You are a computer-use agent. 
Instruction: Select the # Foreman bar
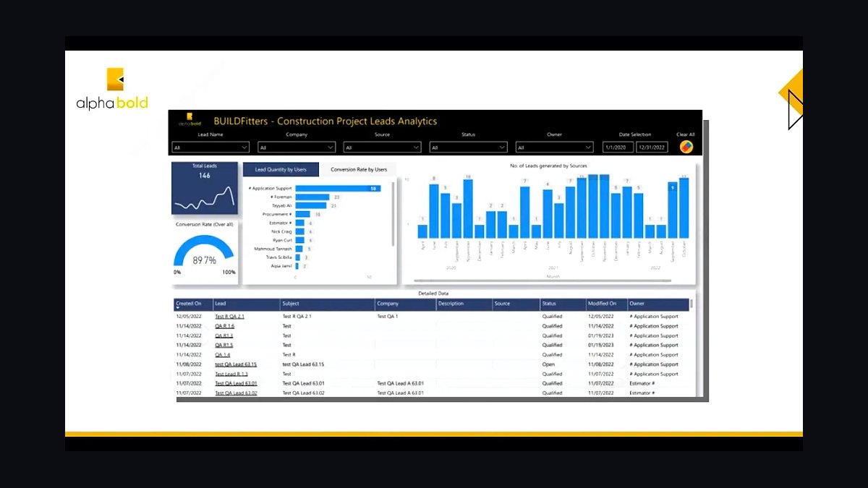312,197
